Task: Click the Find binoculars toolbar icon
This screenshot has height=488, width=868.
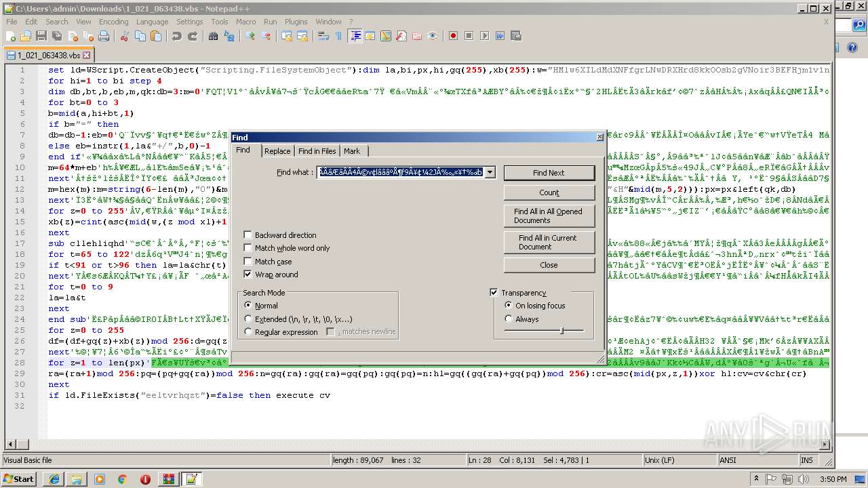Action: pyautogui.click(x=214, y=36)
